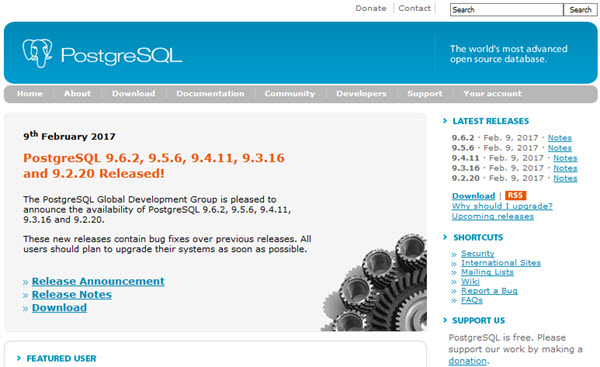Image resolution: width=600 pixels, height=367 pixels.
Task: Open the Mailing Lists shortcut
Action: (x=487, y=272)
